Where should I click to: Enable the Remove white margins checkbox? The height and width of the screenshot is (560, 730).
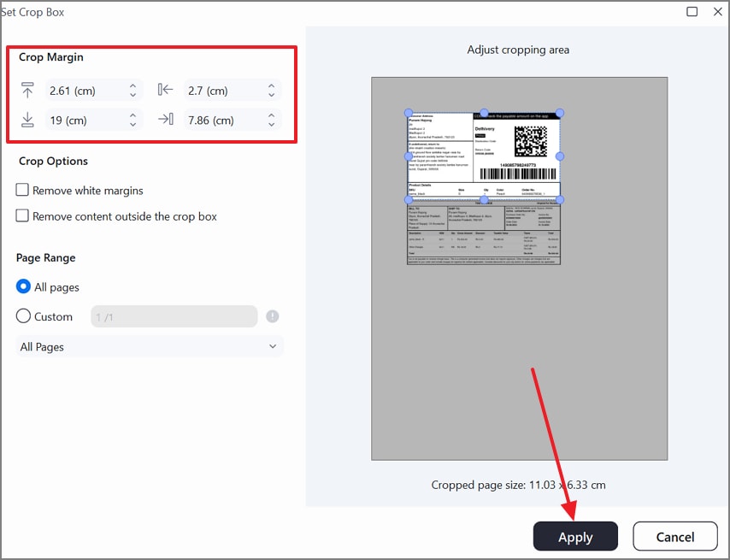click(x=23, y=191)
